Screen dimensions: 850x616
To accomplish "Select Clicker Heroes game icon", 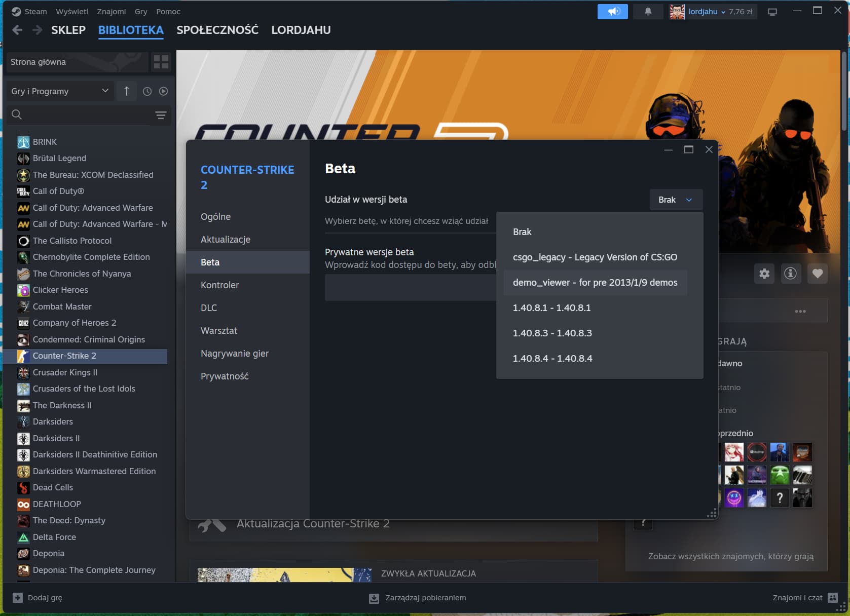I will click(23, 290).
